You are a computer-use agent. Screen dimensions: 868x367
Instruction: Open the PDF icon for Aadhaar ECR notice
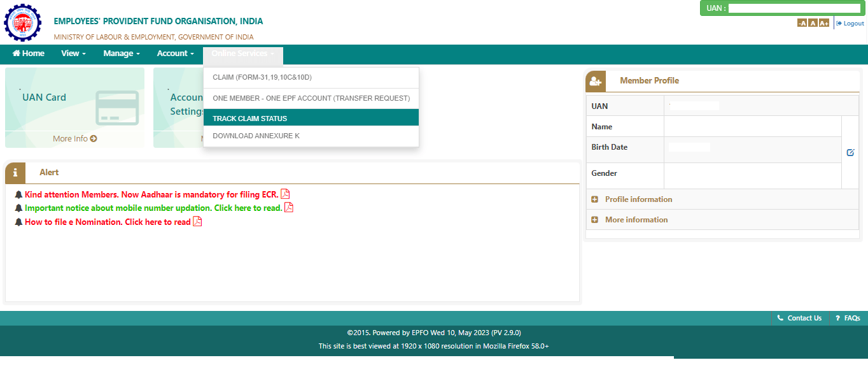pyautogui.click(x=285, y=194)
